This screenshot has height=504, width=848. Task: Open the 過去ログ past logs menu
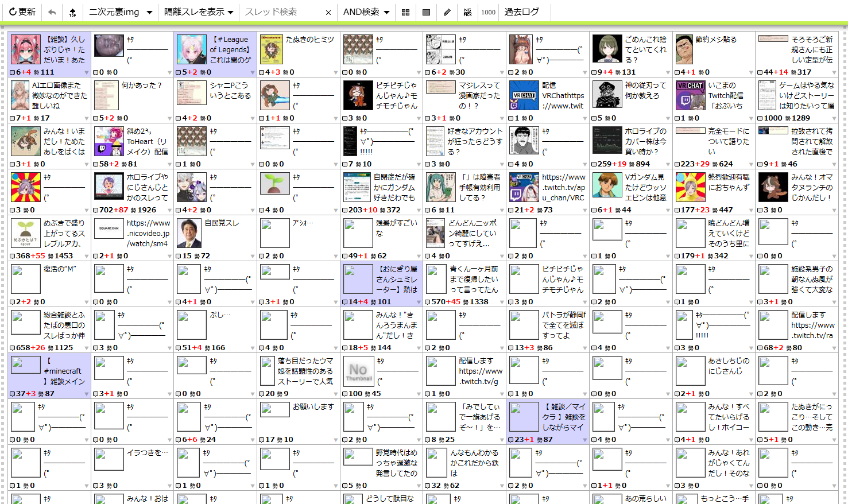[521, 12]
